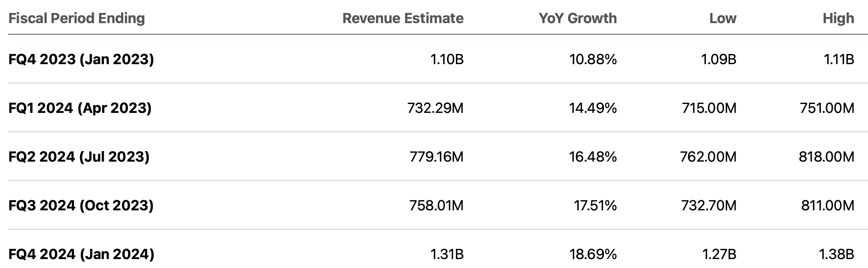Image resolution: width=868 pixels, height=268 pixels.
Task: Open the FQ1 2024 (Apr 2023) row
Action: coord(80,108)
